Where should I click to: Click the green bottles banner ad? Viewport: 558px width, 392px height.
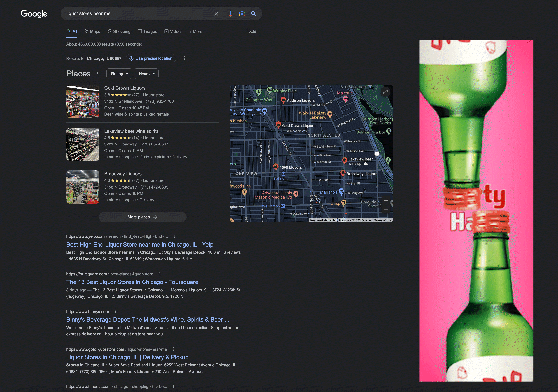point(476,211)
